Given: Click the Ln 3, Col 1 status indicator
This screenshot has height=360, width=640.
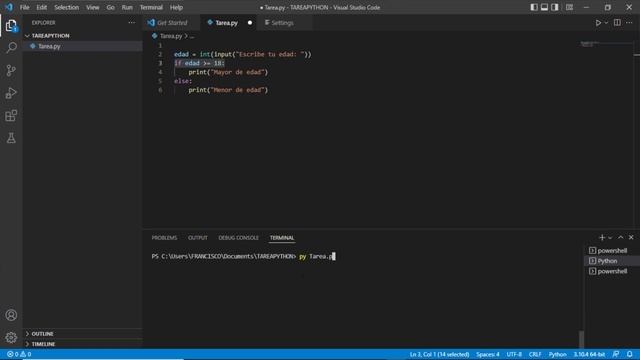Looking at the screenshot, I should pos(439,354).
